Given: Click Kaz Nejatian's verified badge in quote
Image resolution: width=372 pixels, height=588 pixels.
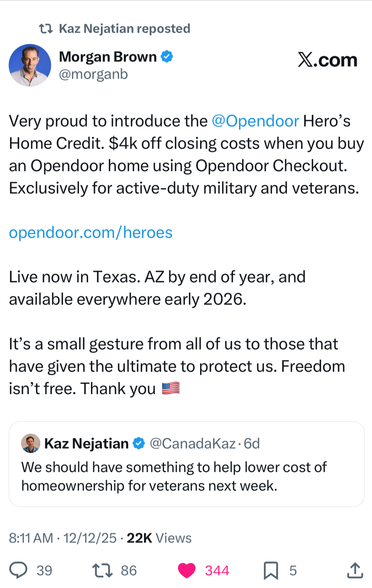Looking at the screenshot, I should tap(138, 444).
